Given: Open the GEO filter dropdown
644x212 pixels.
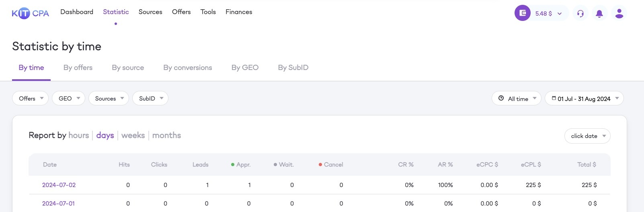Looking at the screenshot, I should coord(68,98).
